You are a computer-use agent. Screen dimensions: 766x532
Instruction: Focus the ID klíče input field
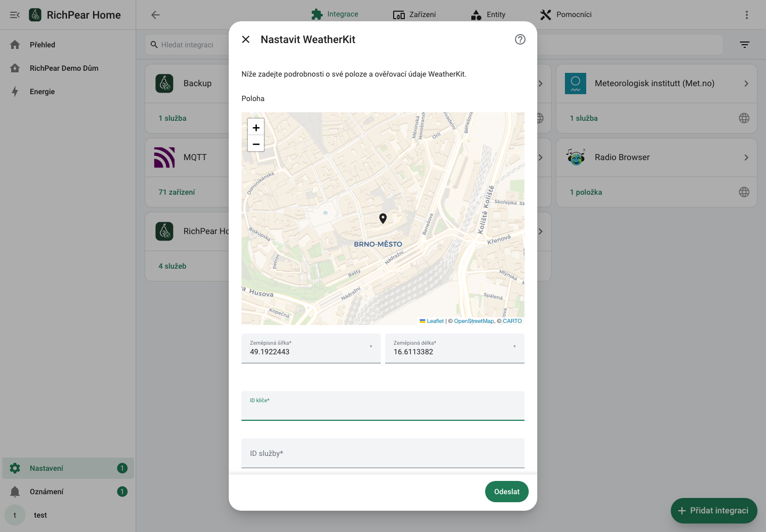(x=383, y=406)
